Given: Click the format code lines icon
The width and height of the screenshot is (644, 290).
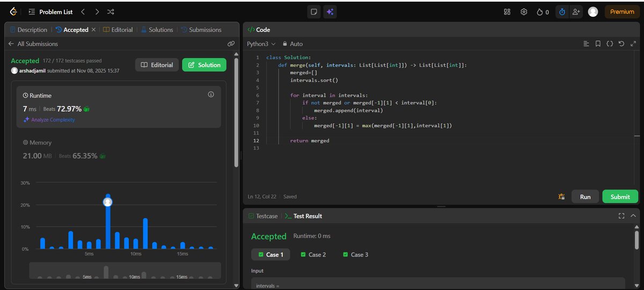Looking at the screenshot, I should [586, 44].
